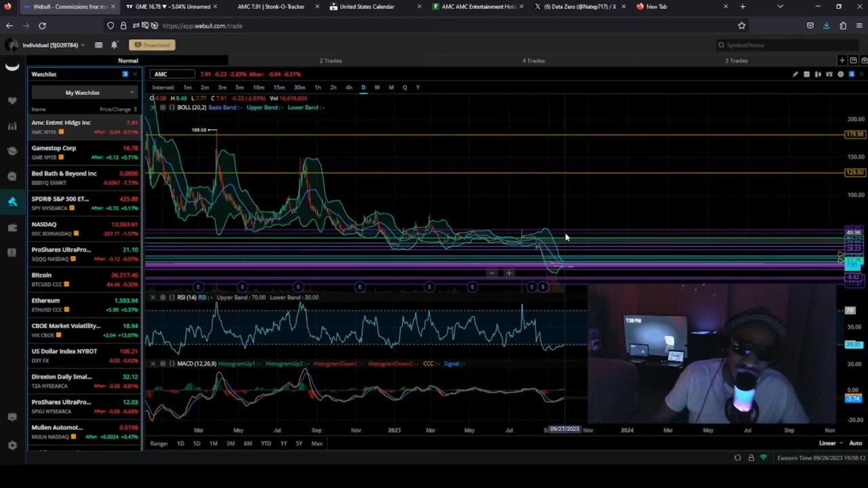The width and height of the screenshot is (868, 488).
Task: Open the markets chart icon in sidebar
Action: point(12,126)
